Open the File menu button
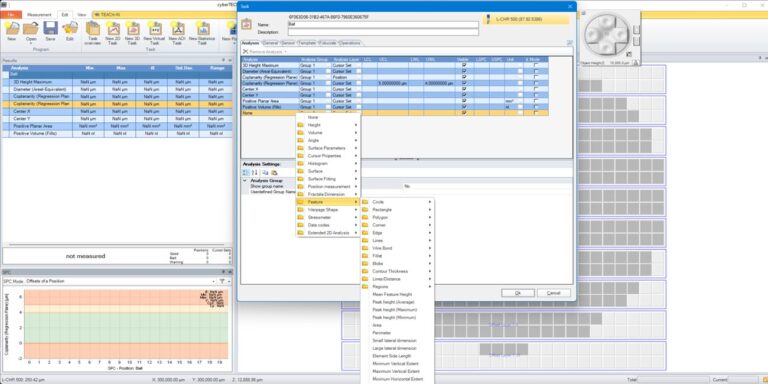Screen dimensions: 768x384 pos(11,15)
